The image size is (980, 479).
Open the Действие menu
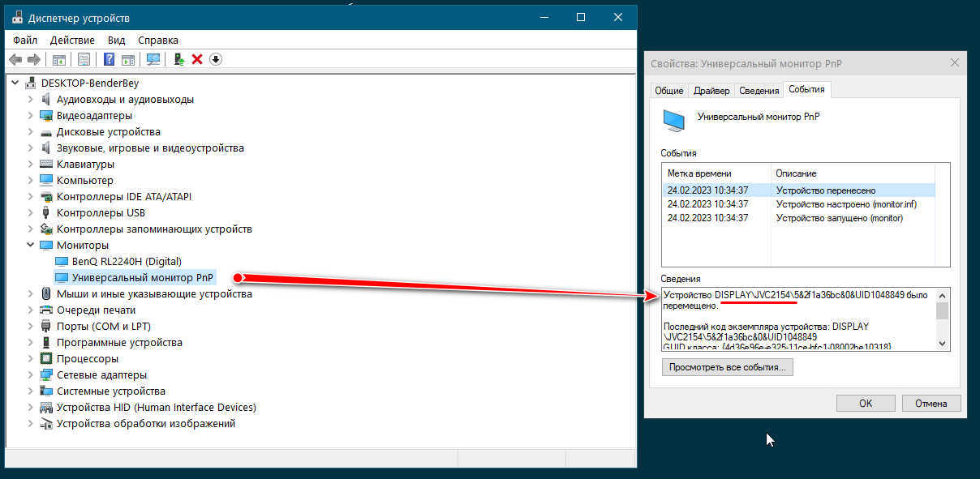72,40
